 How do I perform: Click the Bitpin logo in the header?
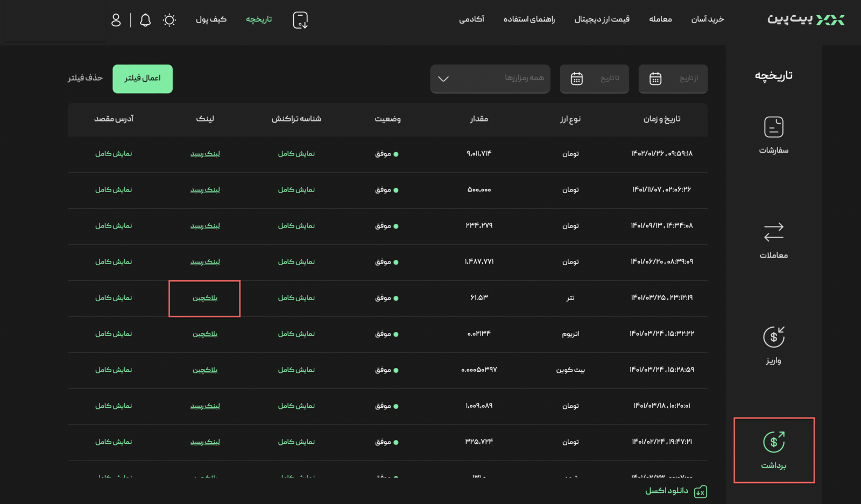pos(806,20)
